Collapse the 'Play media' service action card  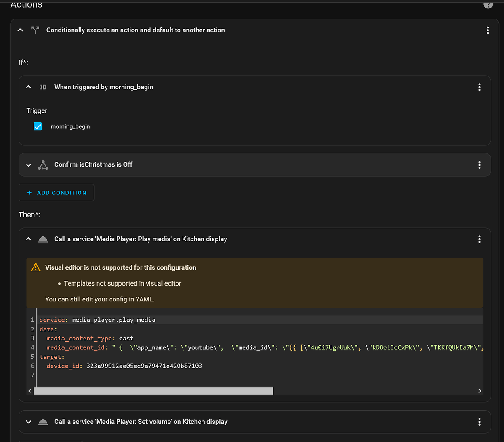[x=28, y=239]
